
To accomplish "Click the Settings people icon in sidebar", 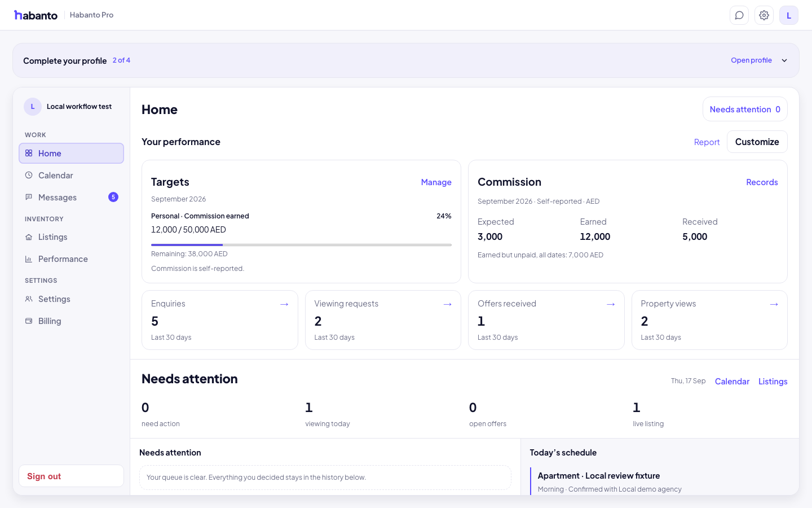I will coord(29,299).
